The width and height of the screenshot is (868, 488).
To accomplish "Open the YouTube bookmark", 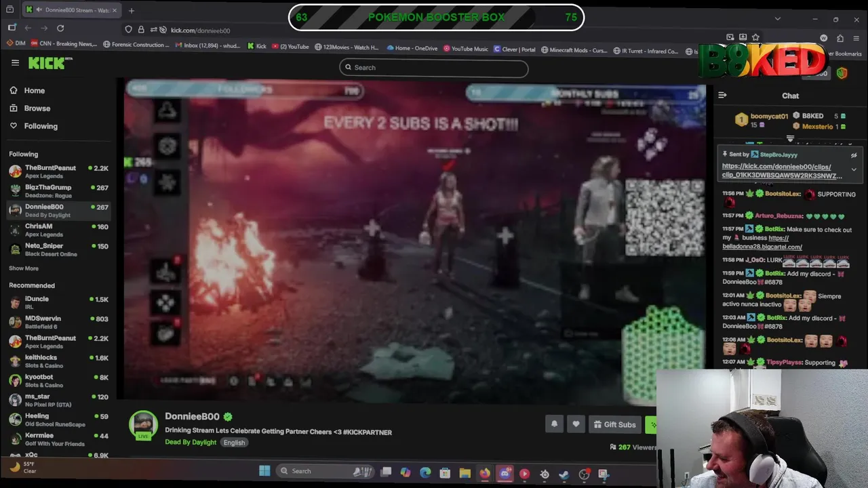I will coord(290,47).
